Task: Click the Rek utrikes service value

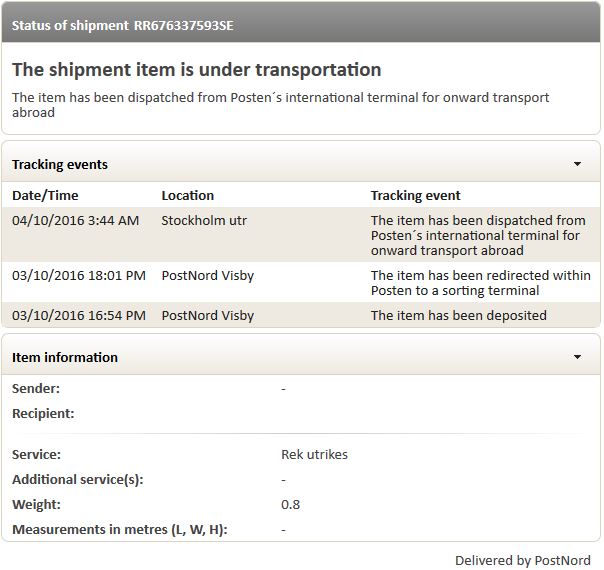Action: [x=314, y=454]
